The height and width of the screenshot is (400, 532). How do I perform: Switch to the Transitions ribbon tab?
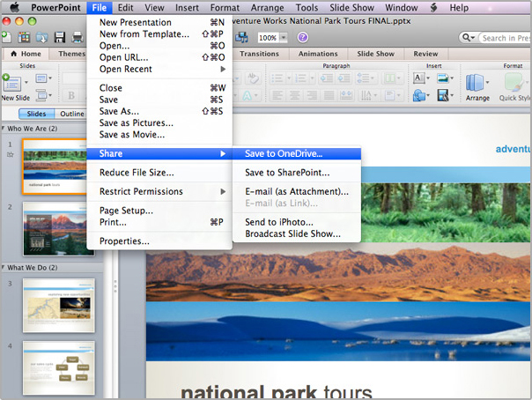(259, 54)
